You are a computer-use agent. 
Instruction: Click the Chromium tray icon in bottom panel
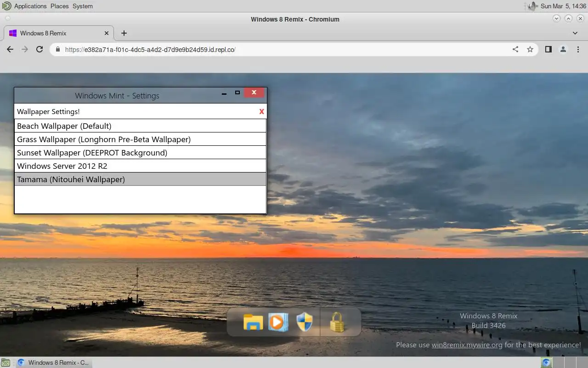point(546,362)
